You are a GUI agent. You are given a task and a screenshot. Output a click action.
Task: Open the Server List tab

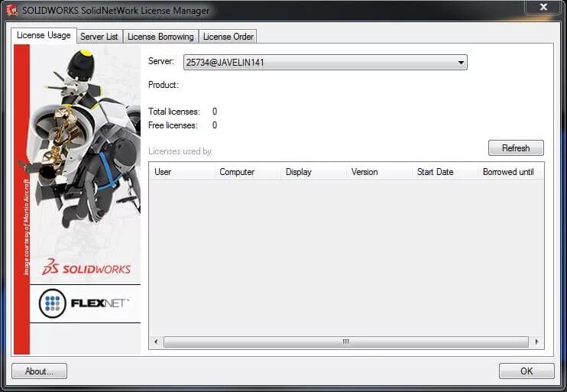pos(99,37)
